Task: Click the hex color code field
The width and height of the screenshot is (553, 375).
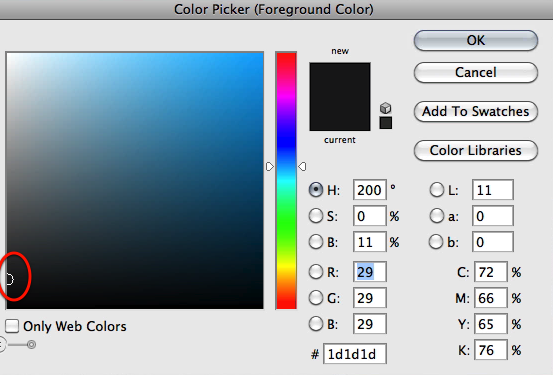Action: click(x=355, y=353)
